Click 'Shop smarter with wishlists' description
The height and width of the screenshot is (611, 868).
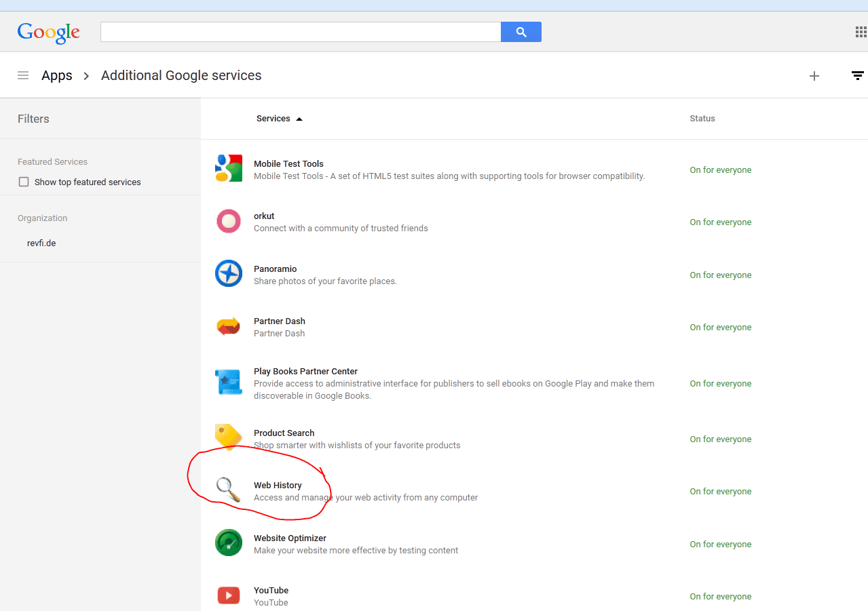(x=357, y=445)
